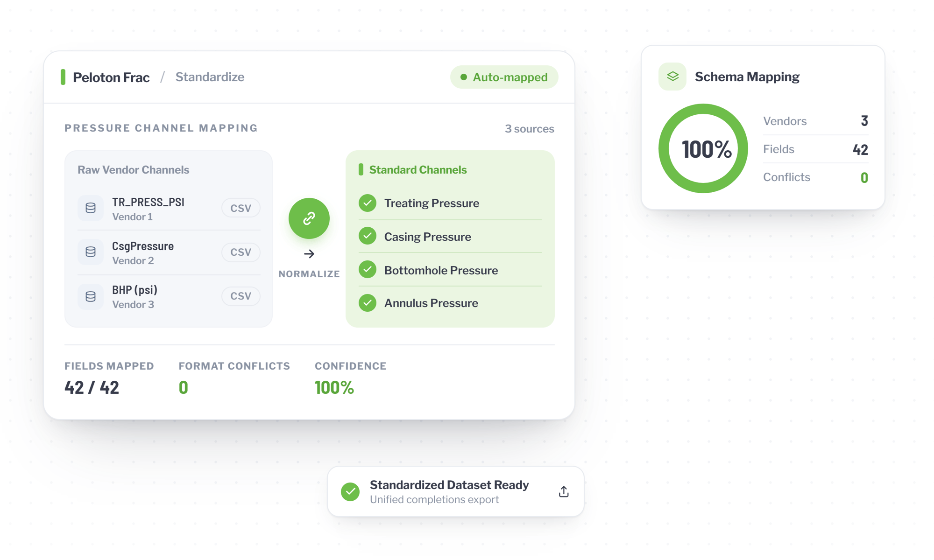
Task: Click the Casing Pressure label
Action: coord(428,237)
